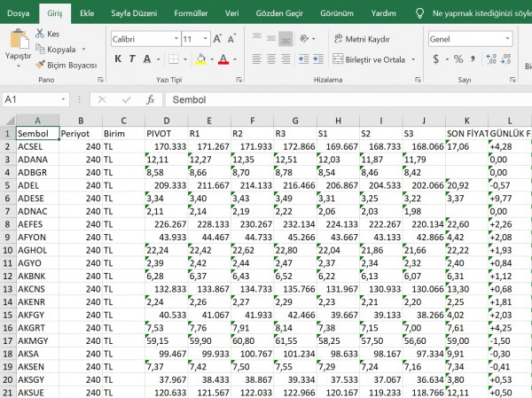Switch to the Görünüm tab
532x398 pixels.
click(x=337, y=13)
